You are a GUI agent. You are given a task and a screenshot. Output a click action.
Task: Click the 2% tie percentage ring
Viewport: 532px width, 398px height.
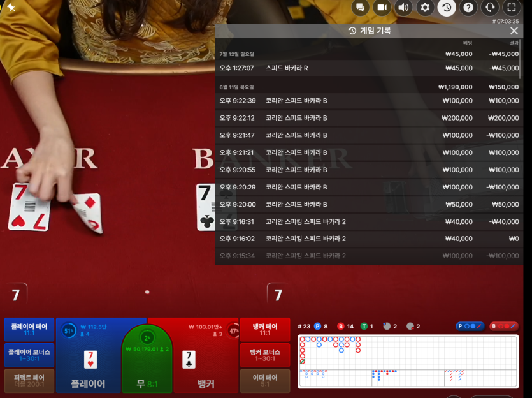[147, 338]
